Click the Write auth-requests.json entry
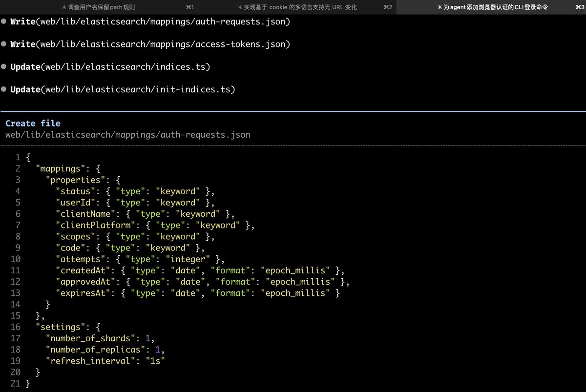586x392 pixels. click(x=150, y=21)
